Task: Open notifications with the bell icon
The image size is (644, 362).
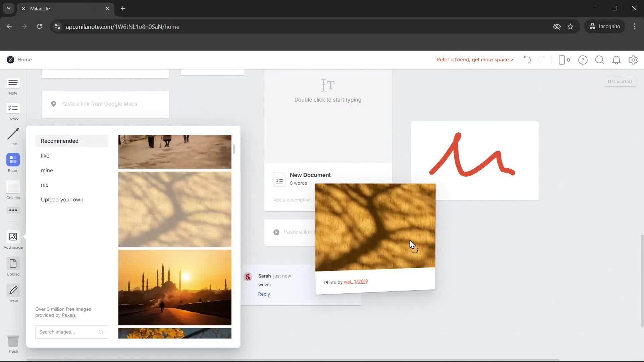Action: 616,60
